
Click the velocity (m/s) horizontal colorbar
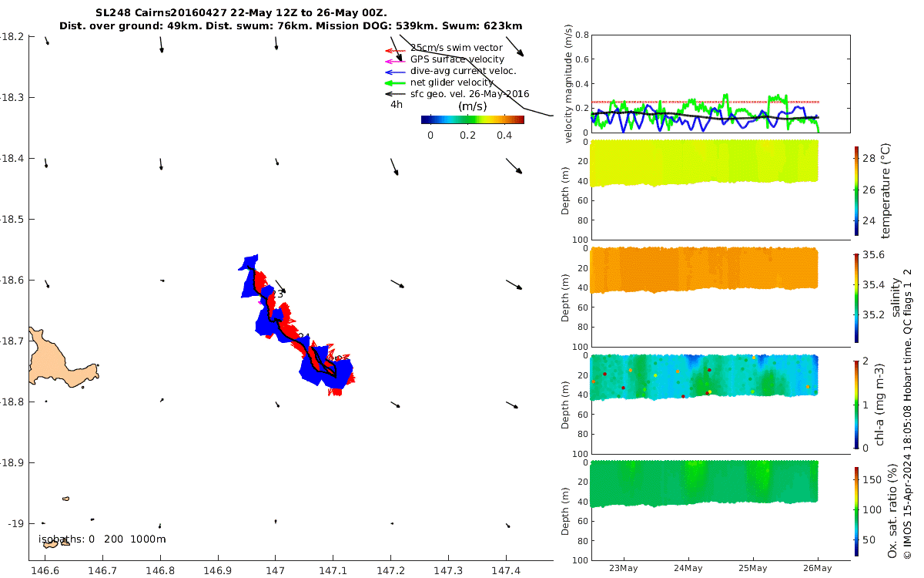click(473, 119)
